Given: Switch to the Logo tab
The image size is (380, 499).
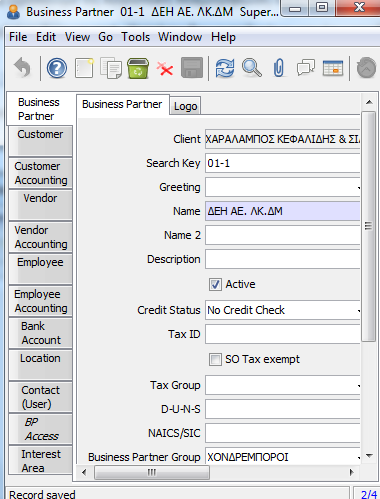Looking at the screenshot, I should tap(185, 106).
